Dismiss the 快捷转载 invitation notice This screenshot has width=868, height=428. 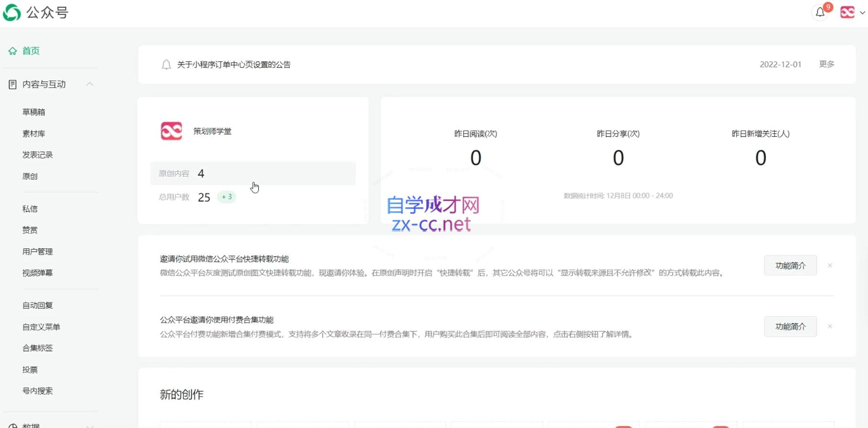[x=830, y=265]
